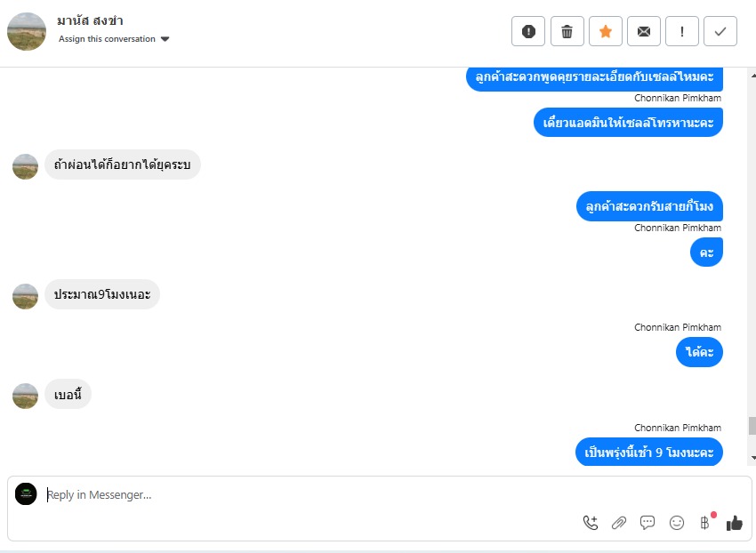The height and width of the screenshot is (553, 756).
Task: Mark conversation done with checkmark button
Action: tap(720, 31)
